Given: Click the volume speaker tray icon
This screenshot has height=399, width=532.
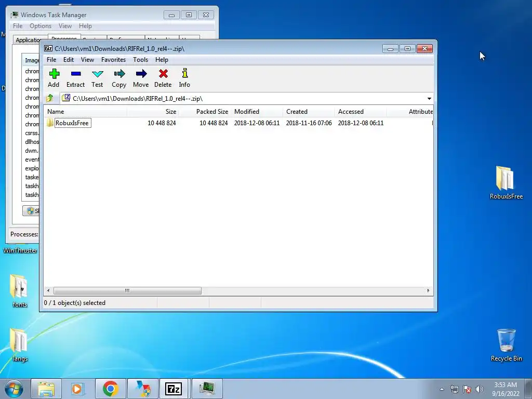Looking at the screenshot, I should coord(480,389).
